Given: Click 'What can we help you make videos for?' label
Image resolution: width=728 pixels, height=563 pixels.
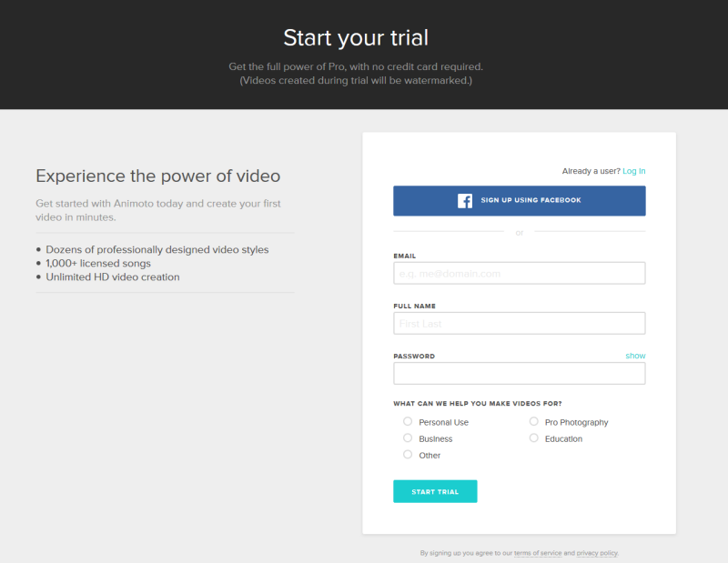Looking at the screenshot, I should pyautogui.click(x=477, y=403).
